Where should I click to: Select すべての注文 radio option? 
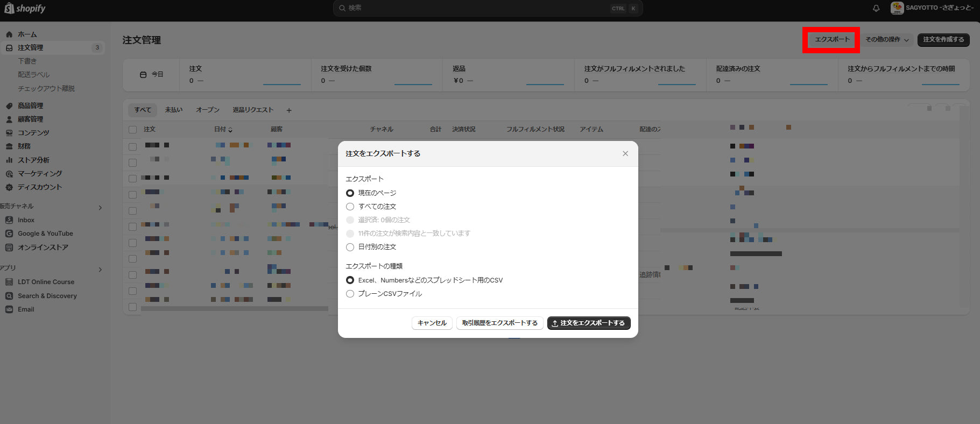[x=350, y=207]
